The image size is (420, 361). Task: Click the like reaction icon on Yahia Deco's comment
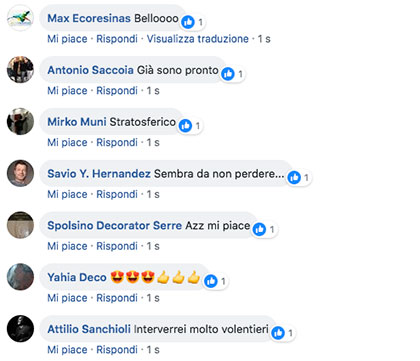(211, 281)
